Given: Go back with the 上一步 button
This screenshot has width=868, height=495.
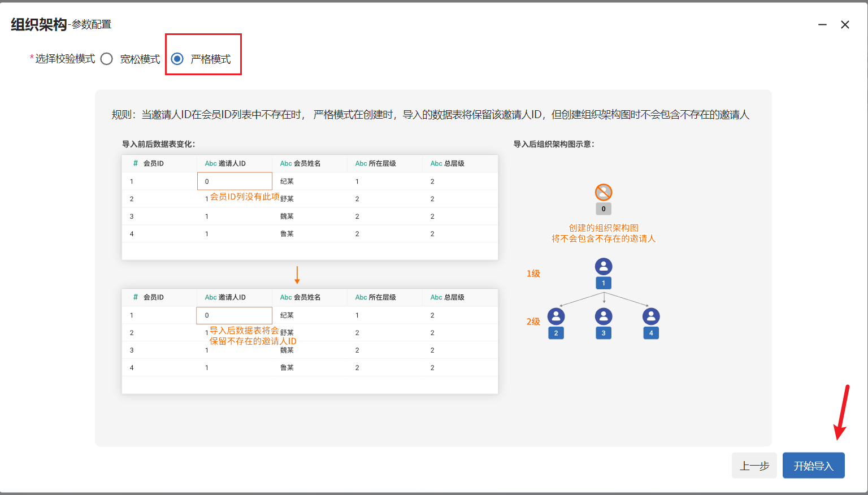Looking at the screenshot, I should (754, 466).
